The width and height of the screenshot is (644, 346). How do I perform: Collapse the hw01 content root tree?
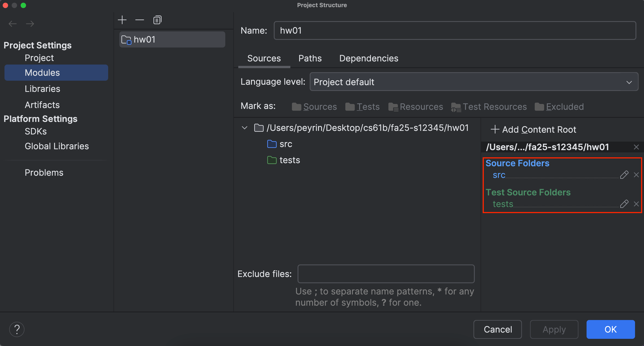tap(244, 128)
